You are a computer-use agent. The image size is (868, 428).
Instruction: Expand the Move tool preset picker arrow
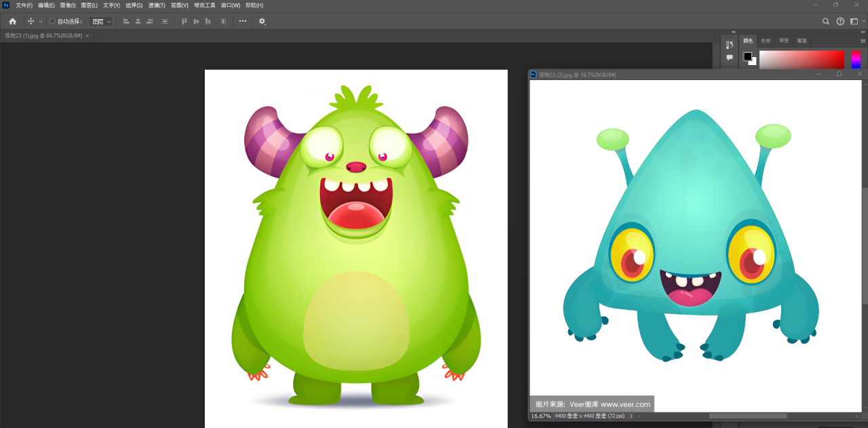pos(41,21)
